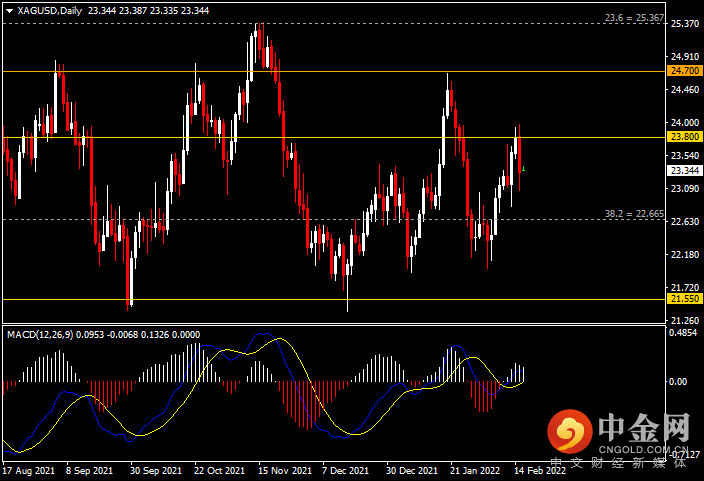Click the 24.910 price axis value
The height and width of the screenshot is (481, 704).
685,57
